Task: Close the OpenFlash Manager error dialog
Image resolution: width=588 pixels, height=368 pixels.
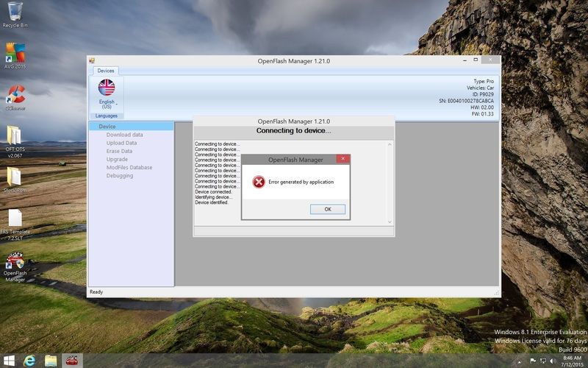Action: 343,159
